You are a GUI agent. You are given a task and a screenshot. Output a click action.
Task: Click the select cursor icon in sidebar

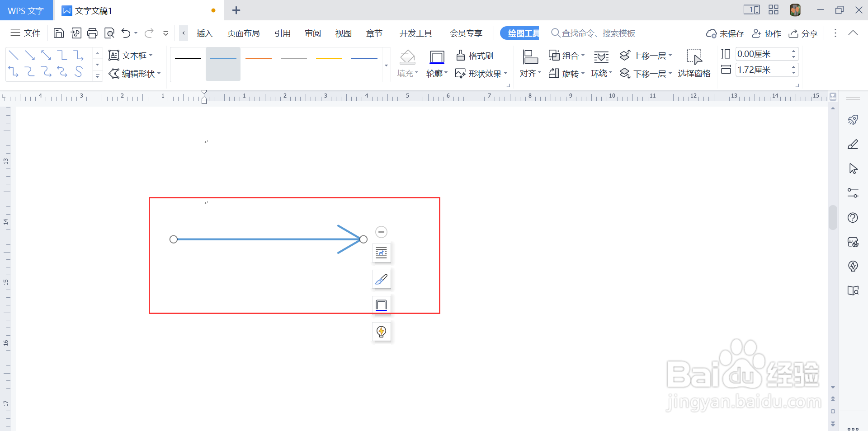click(x=853, y=169)
